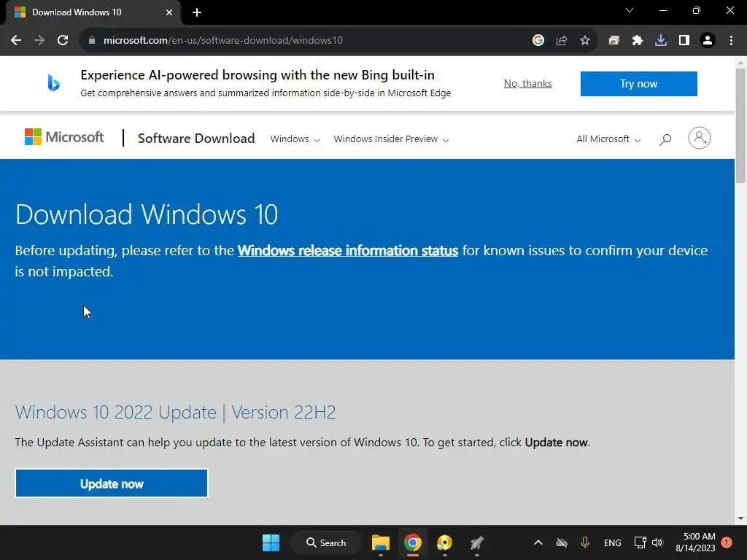Open the Windows Start menu
The height and width of the screenshot is (560, 747).
(x=271, y=542)
